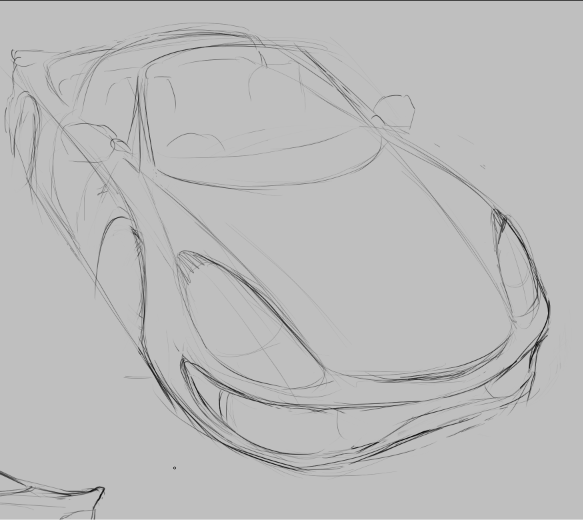Viewport: 583px width, 520px height.
Task: Click the small circular brush cursor dot
Action: point(174,468)
